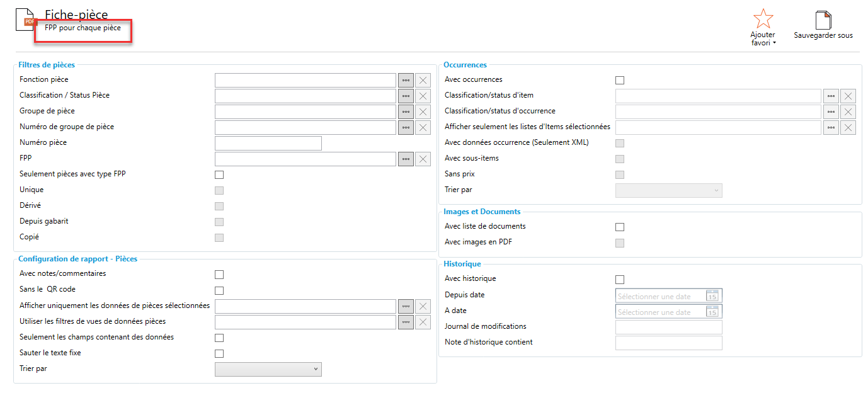The height and width of the screenshot is (405, 868).
Task: Enable Avec historique checkbox
Action: 620,280
